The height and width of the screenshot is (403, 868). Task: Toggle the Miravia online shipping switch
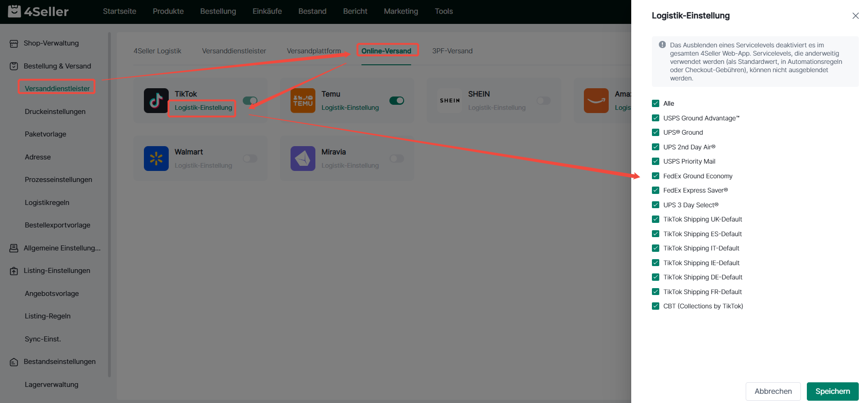tap(397, 159)
